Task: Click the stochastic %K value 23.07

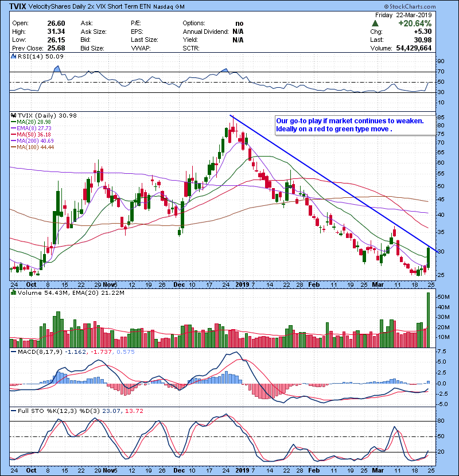Action: click(111, 411)
